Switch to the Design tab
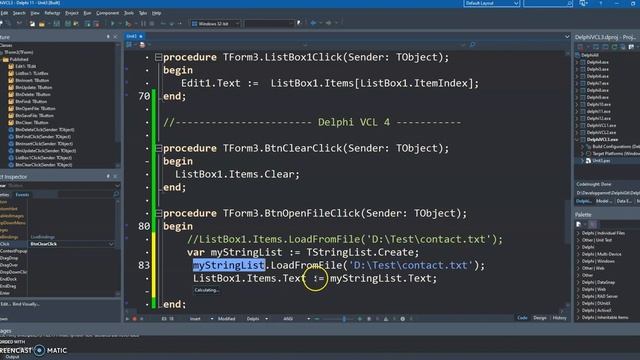640x360 pixels. coord(540,318)
